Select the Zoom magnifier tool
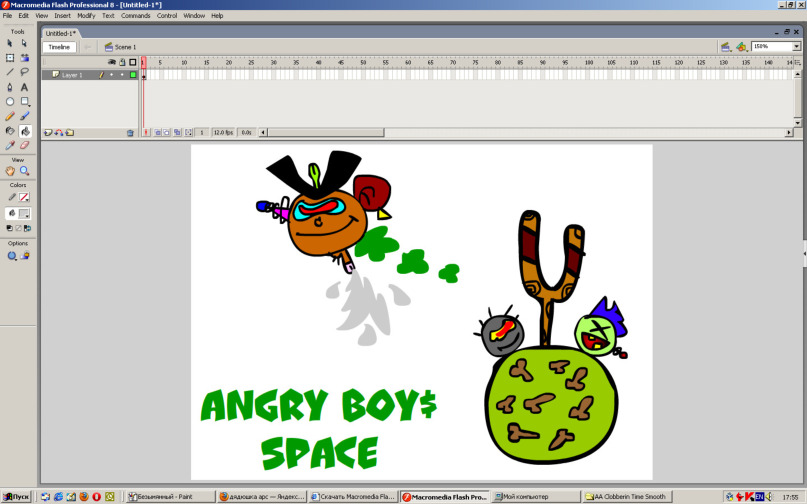Image resolution: width=807 pixels, height=504 pixels. point(25,171)
